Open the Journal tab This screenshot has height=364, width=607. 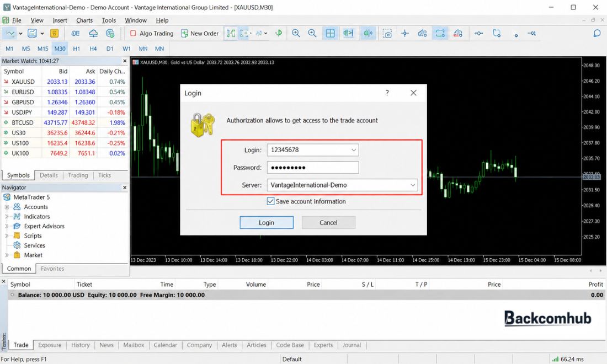pos(352,345)
